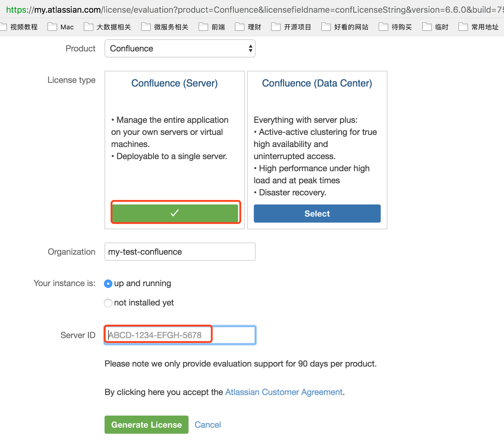Open the Mac bookmarks folder

point(67,27)
